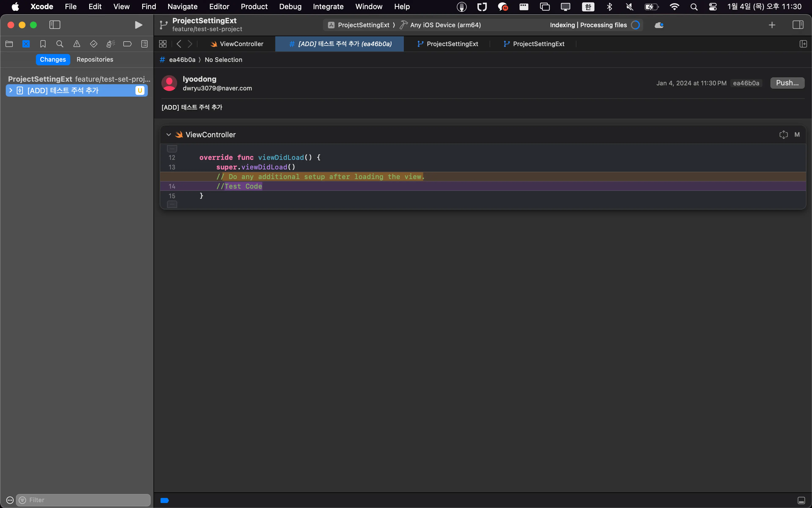Open the Apple menu

click(15, 7)
